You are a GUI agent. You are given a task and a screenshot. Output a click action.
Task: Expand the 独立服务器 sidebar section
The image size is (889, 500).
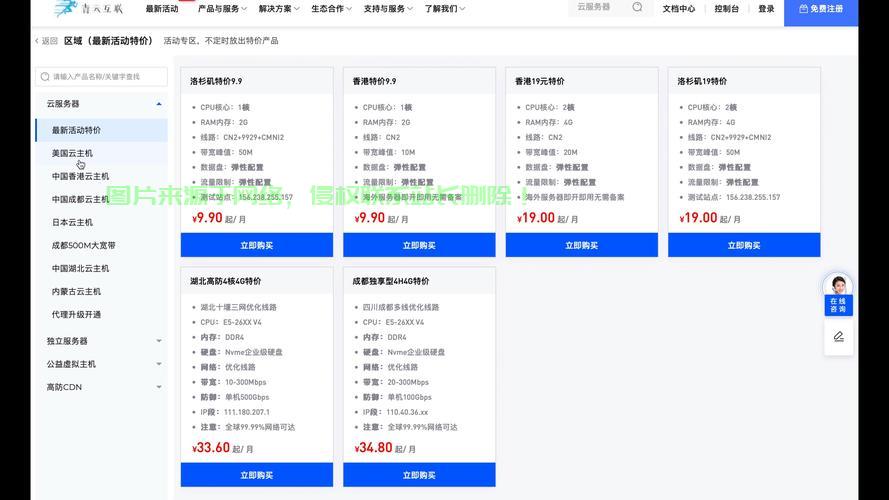coord(158,341)
